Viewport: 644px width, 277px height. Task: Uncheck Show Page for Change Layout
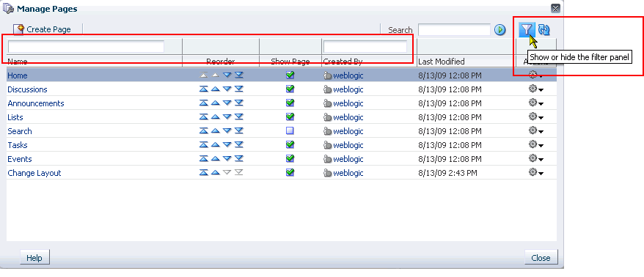(290, 173)
